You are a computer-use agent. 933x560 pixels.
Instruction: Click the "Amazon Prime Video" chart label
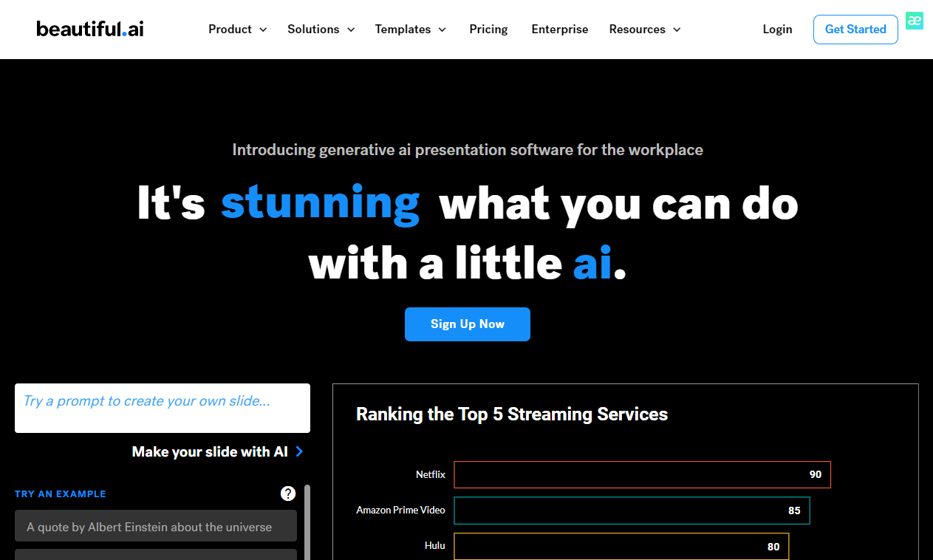401,511
